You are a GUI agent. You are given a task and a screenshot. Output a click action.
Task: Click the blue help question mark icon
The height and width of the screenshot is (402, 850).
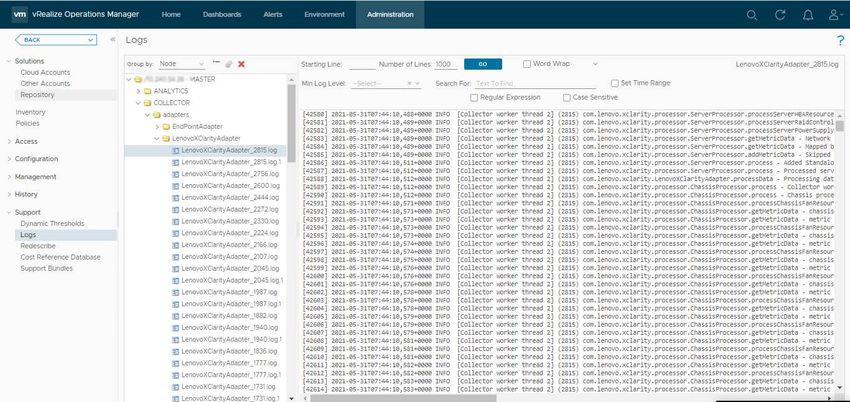point(840,40)
